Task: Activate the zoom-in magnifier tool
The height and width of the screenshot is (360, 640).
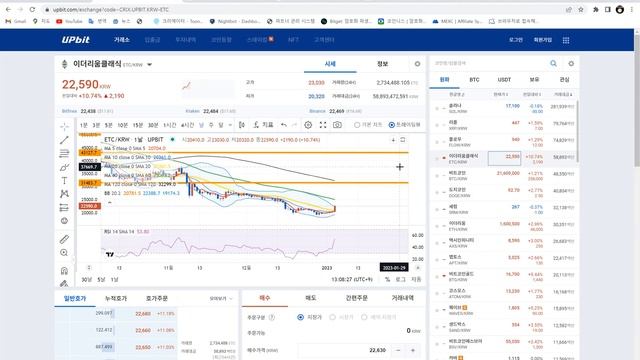Action: pyautogui.click(x=64, y=253)
